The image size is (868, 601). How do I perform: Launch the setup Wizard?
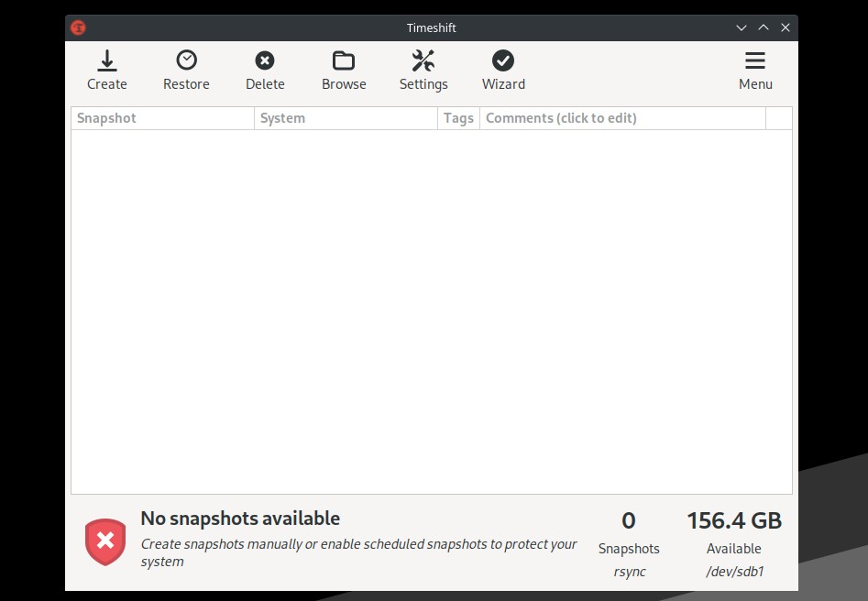pos(503,71)
